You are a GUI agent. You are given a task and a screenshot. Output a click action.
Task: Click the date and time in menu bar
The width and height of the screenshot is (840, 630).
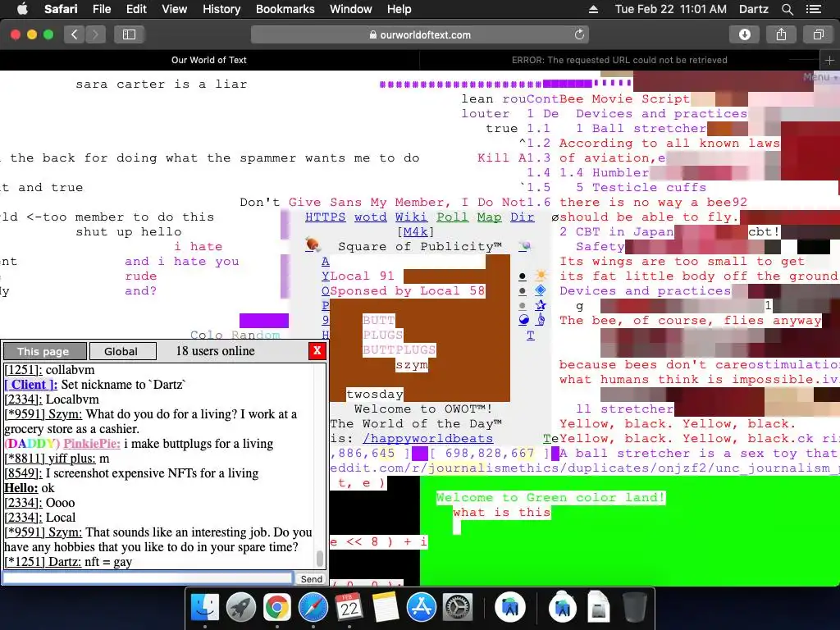670,9
